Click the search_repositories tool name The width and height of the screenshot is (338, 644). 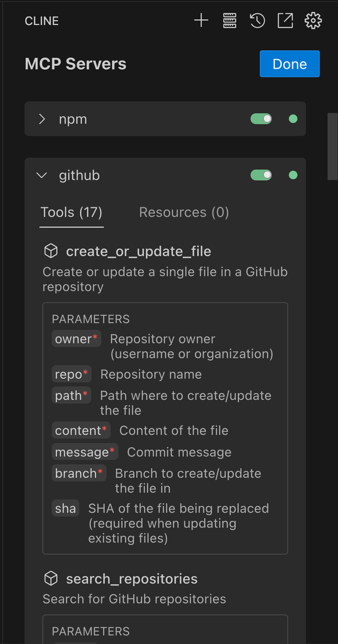click(132, 579)
